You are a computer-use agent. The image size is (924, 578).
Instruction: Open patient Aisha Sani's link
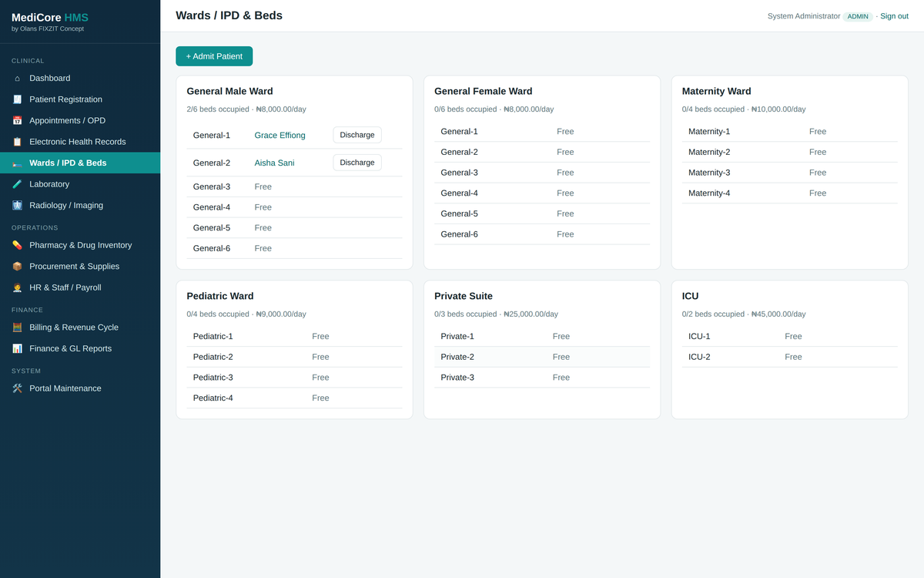274,163
